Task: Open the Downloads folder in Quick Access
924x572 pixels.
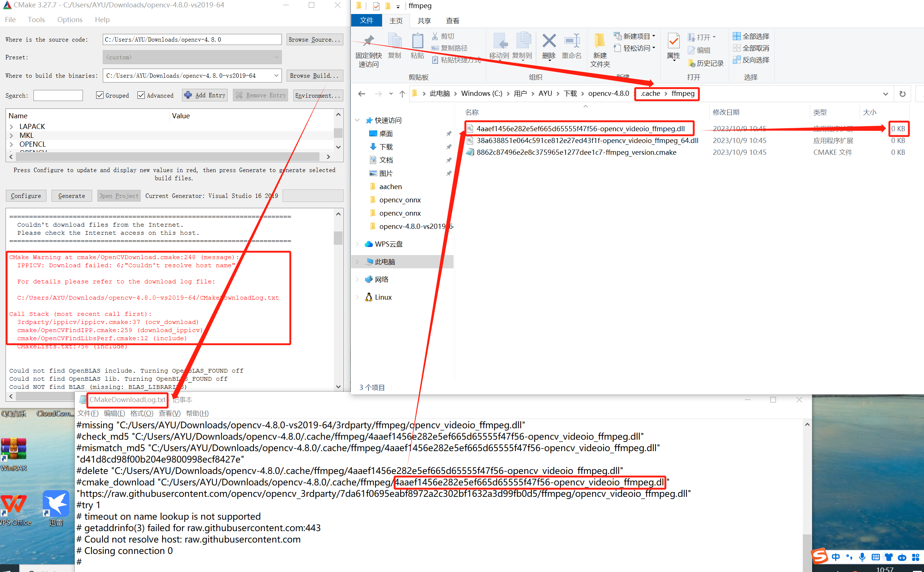Action: tap(386, 147)
